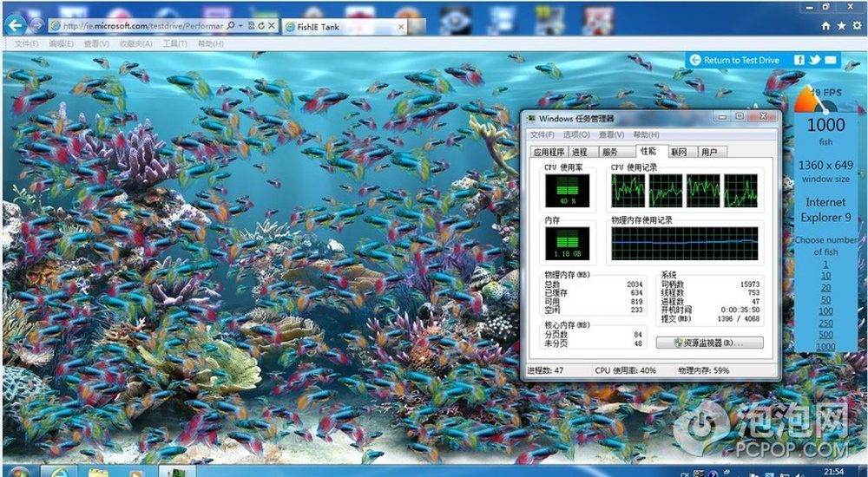Click the address bar search magnifier icon
Viewport: 868px width, 477px height.
pos(230,25)
